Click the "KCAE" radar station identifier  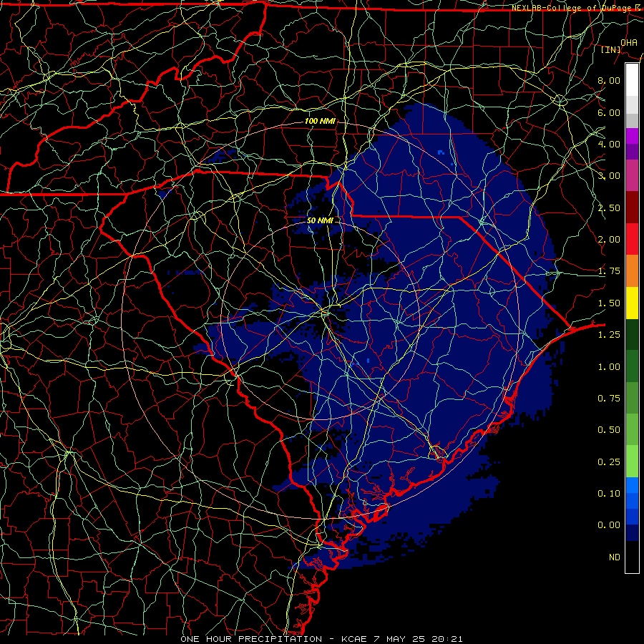[x=355, y=639]
